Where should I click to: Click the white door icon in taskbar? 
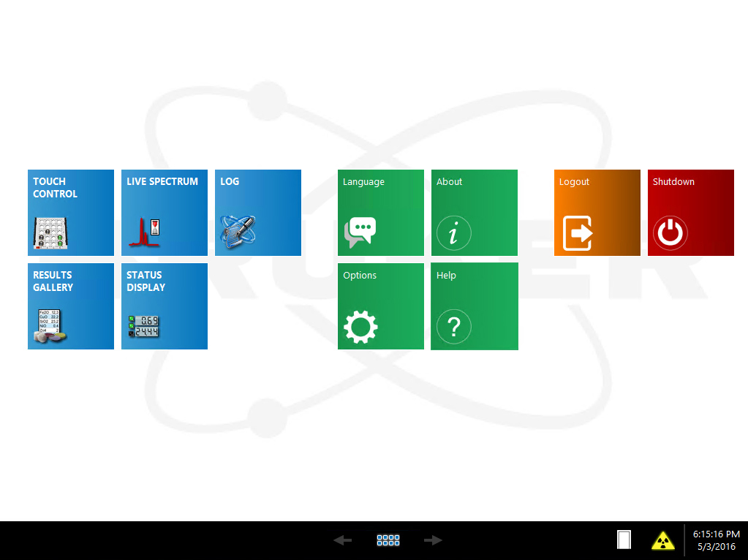click(x=624, y=540)
